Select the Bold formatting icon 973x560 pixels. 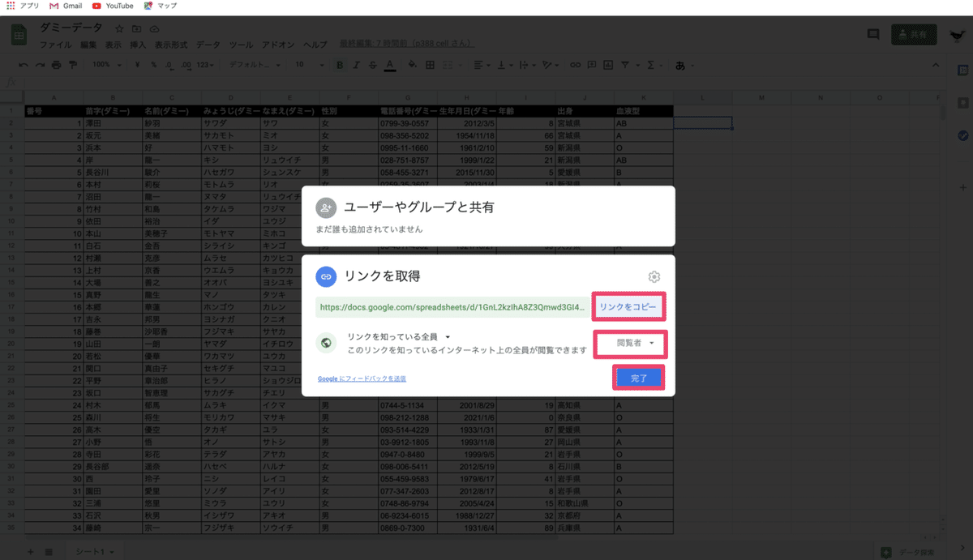[x=339, y=65]
